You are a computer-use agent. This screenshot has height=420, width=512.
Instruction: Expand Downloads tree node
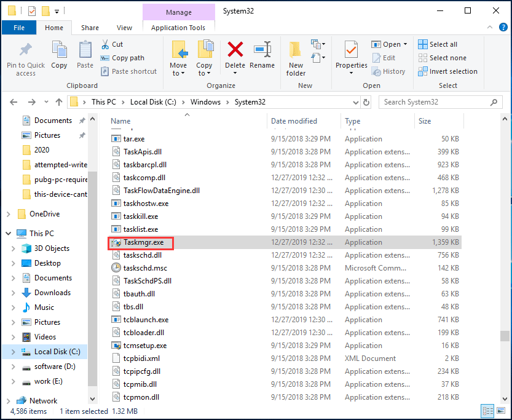click(13, 293)
